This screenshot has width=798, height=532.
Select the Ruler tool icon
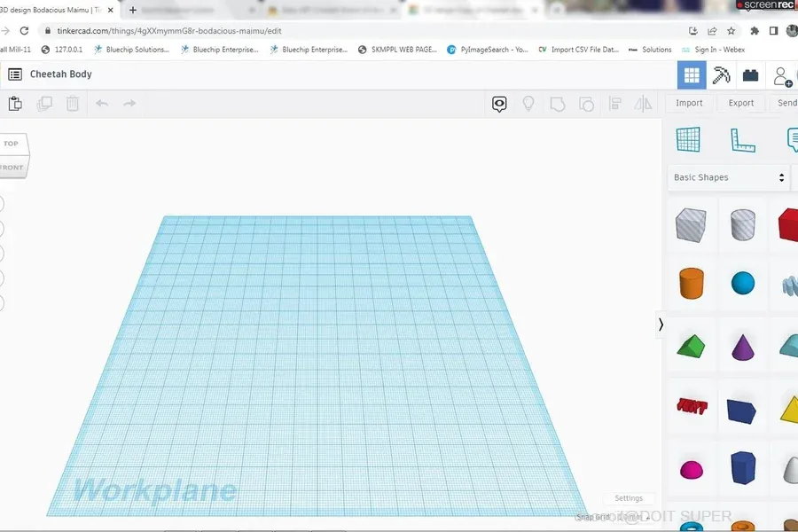[x=742, y=140]
